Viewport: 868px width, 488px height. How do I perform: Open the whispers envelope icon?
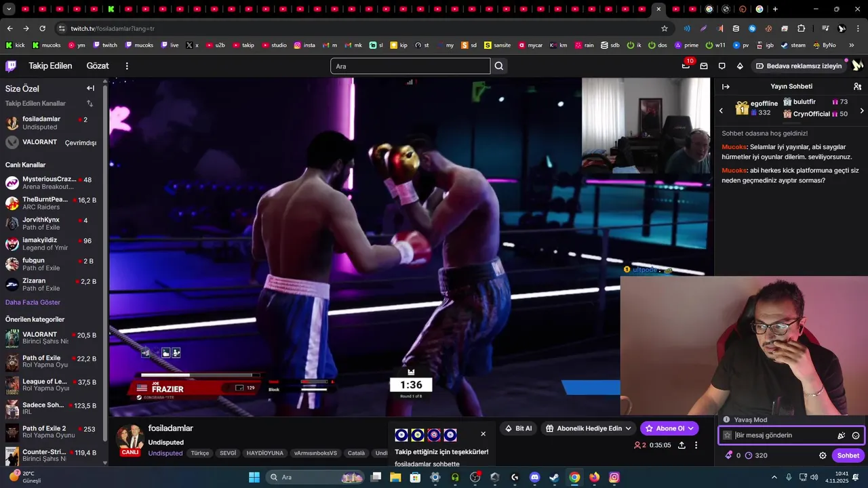click(x=704, y=66)
